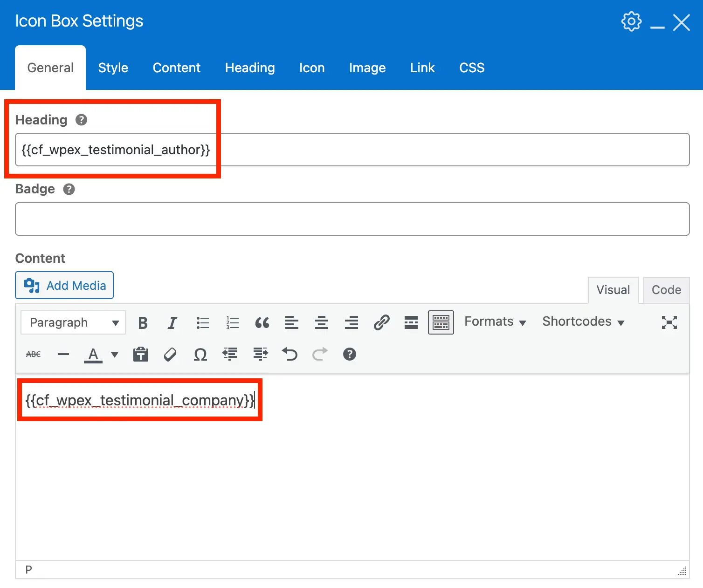The image size is (703, 588).
Task: Open the text color picker arrow
Action: click(115, 355)
